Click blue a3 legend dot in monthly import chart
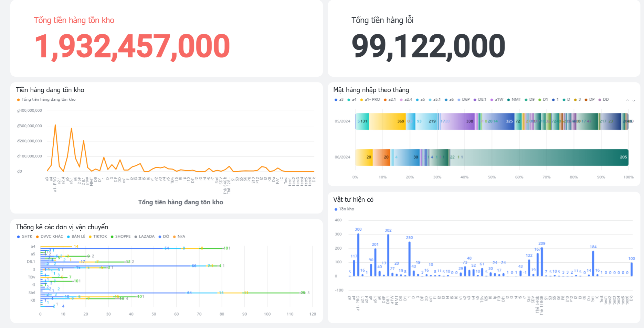644x328 pixels. [x=336, y=100]
